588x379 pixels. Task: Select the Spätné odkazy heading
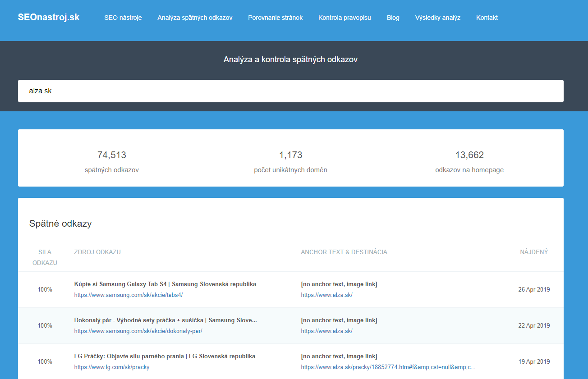coord(60,224)
